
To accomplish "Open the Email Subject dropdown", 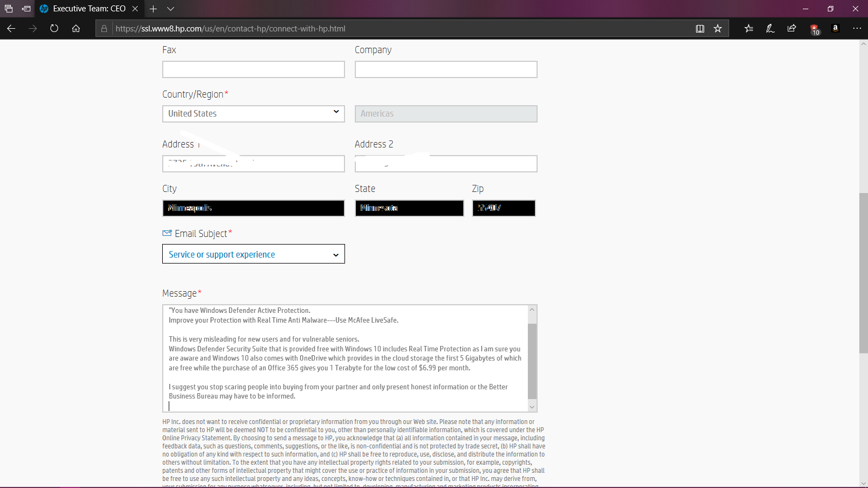I will [x=253, y=254].
